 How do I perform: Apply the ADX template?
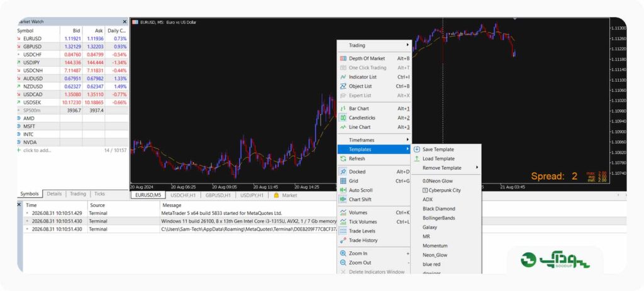[446, 199]
